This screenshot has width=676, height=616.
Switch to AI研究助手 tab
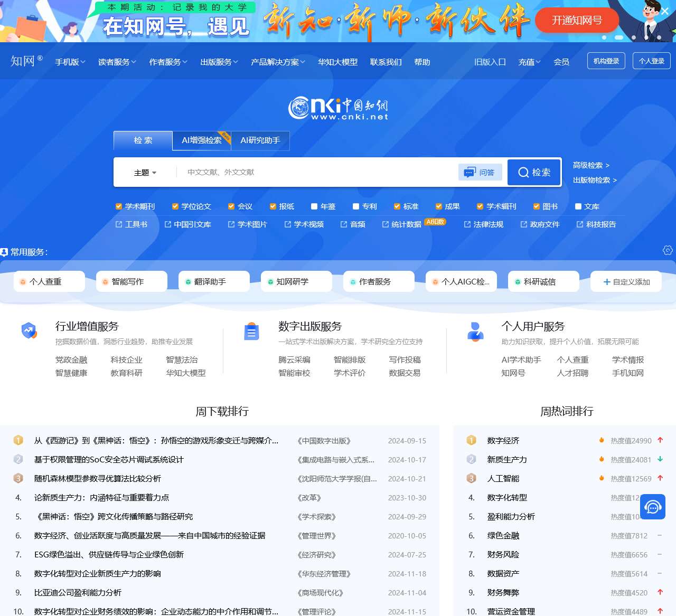[260, 140]
